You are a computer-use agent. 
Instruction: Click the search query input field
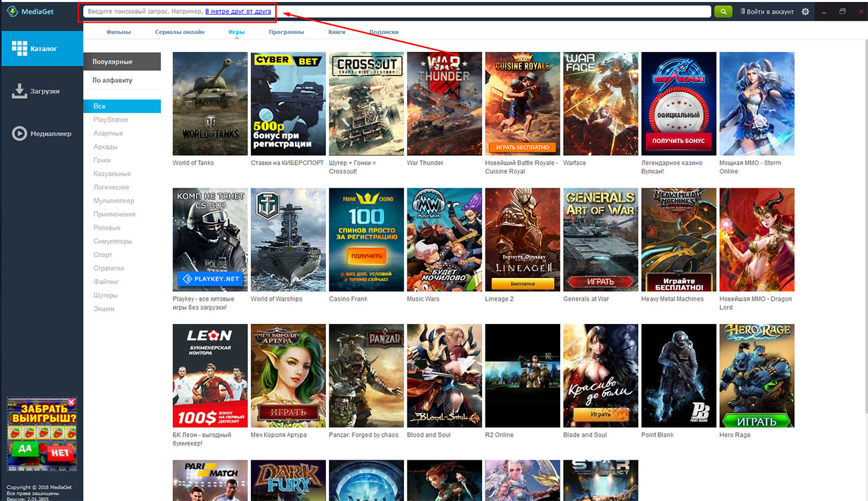click(398, 11)
